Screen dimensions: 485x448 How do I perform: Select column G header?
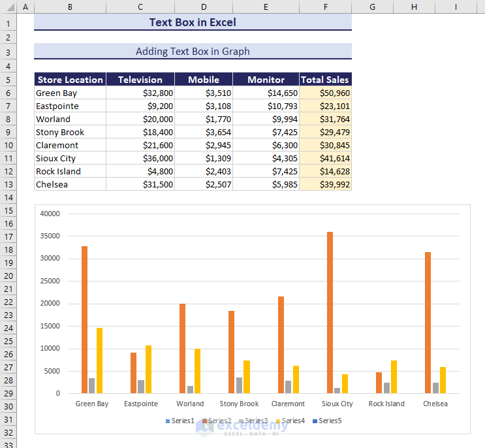point(373,7)
